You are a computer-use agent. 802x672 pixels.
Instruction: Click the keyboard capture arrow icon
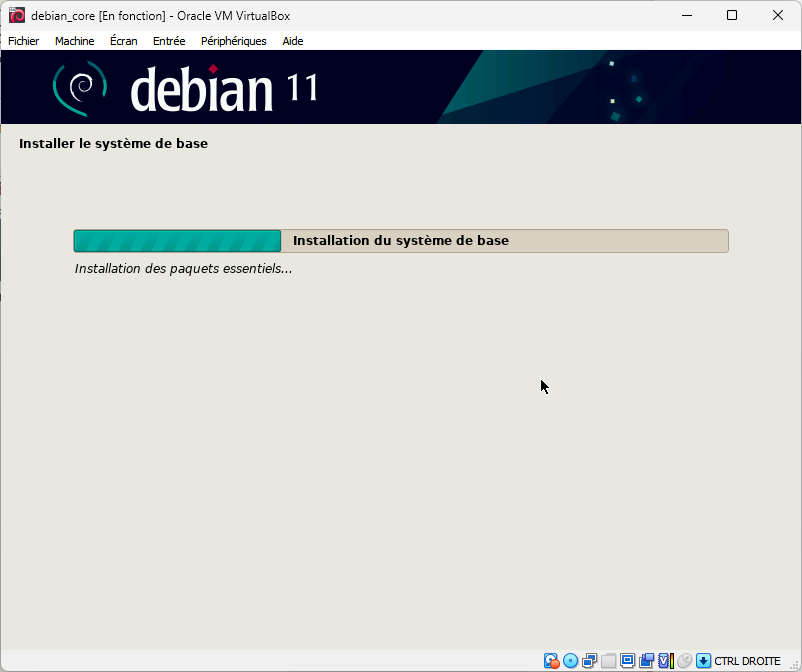[x=703, y=661]
